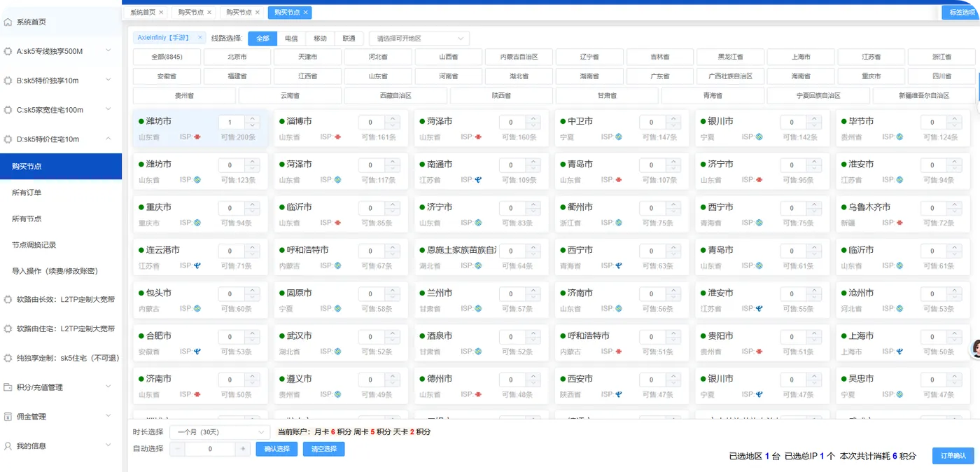Click the 自动选择 number input field

coord(211,449)
